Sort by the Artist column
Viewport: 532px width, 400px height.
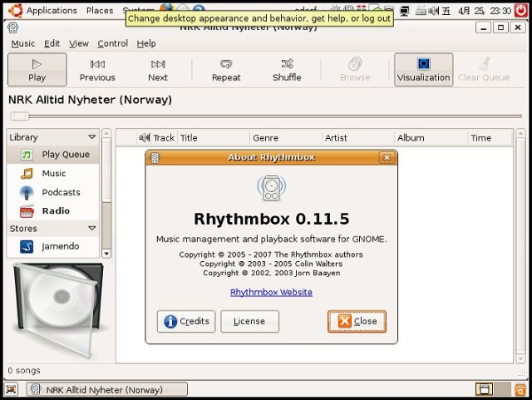pyautogui.click(x=358, y=138)
